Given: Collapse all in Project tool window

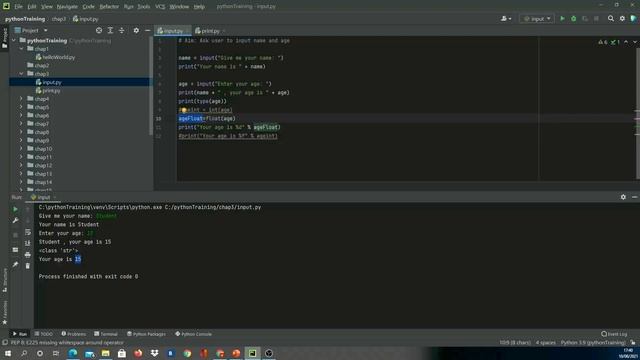Looking at the screenshot, I should coord(122,31).
